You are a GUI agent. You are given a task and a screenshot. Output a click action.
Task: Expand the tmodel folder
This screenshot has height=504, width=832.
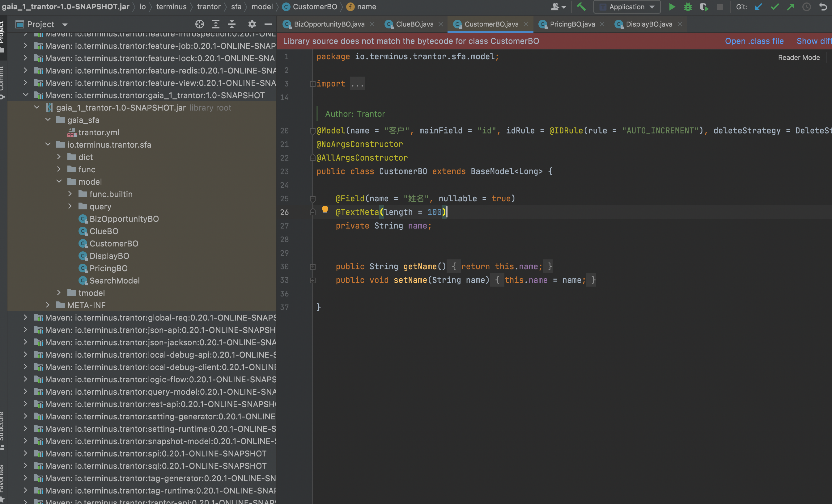59,293
